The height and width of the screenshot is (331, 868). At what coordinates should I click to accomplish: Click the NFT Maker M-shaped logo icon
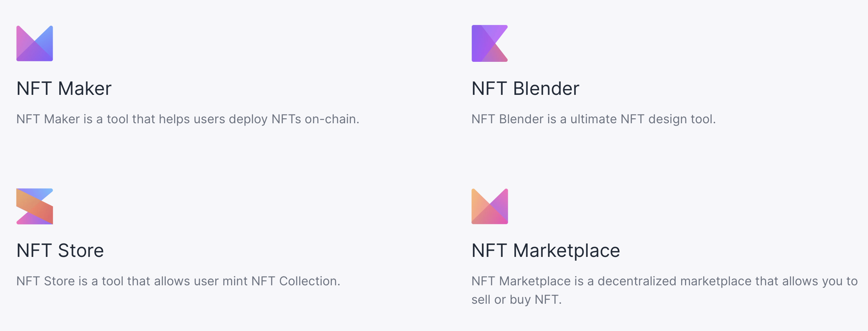pyautogui.click(x=35, y=43)
